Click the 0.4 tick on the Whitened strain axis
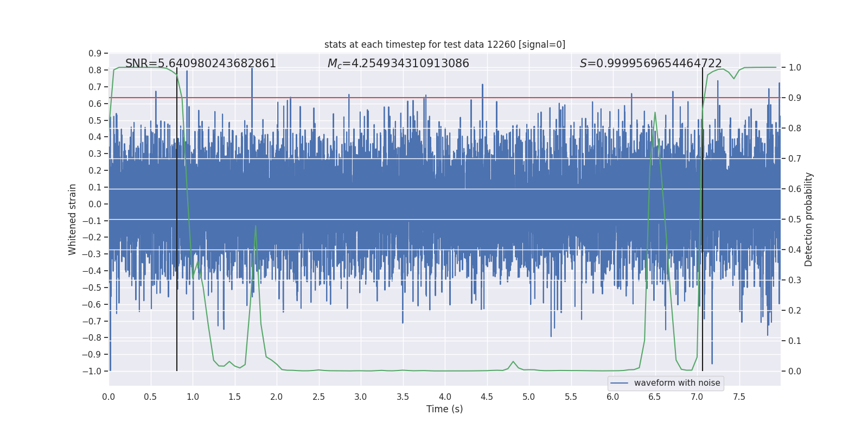 pos(95,137)
